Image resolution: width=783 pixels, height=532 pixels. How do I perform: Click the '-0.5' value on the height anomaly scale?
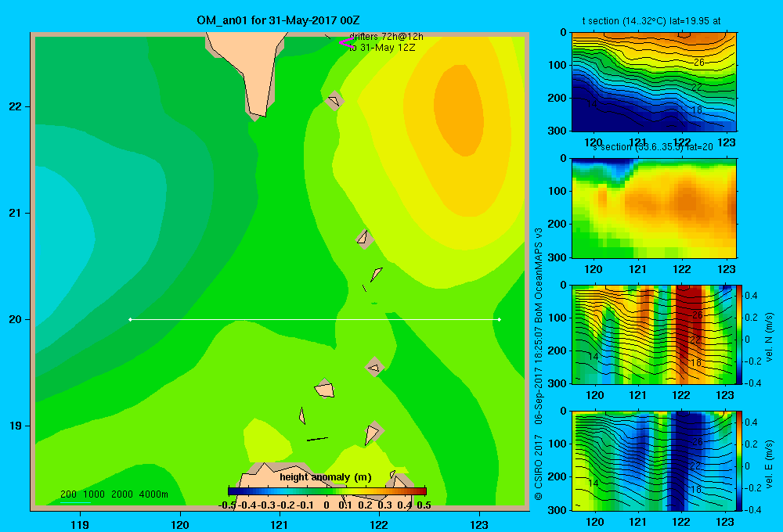[x=227, y=505]
